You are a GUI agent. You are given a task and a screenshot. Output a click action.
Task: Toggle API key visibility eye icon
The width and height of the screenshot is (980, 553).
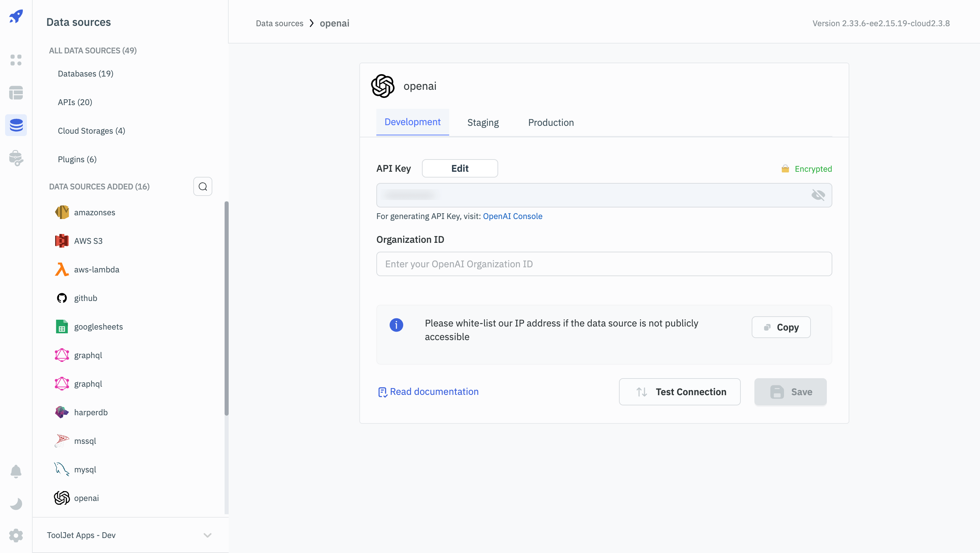[818, 195]
